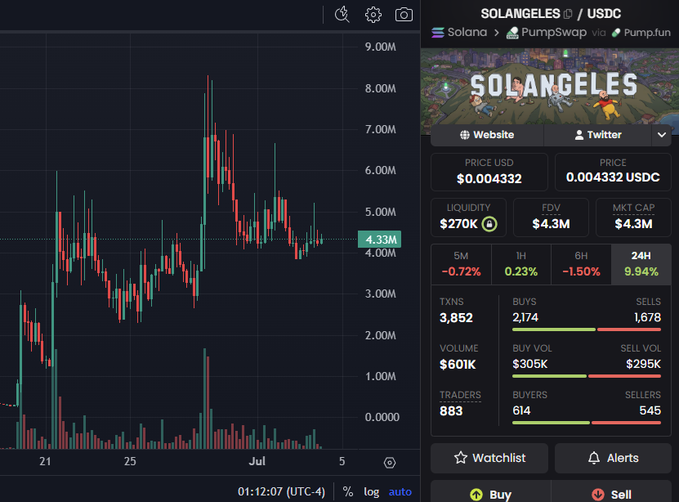Click the MKT CAP $4.3M box
Viewport: 679px width, 502px height.
coord(634,217)
